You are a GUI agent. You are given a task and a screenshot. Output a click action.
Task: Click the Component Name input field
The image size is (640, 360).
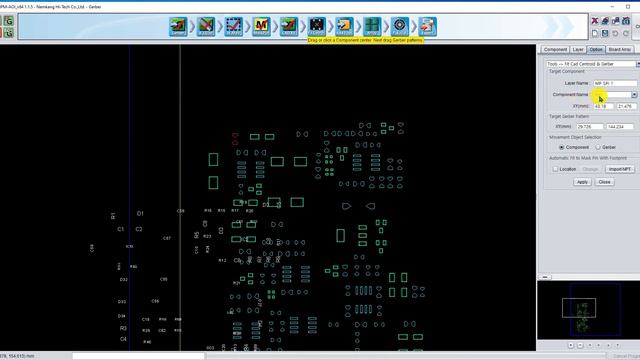point(612,95)
